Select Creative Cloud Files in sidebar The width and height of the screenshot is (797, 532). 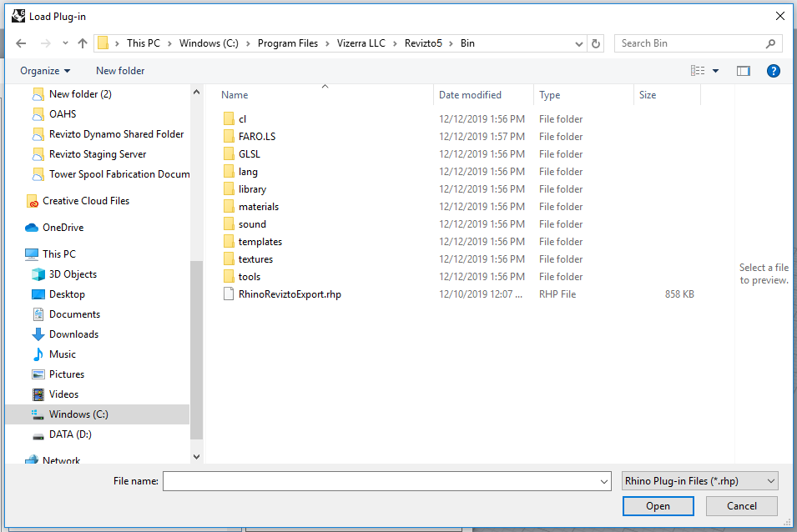[85, 201]
